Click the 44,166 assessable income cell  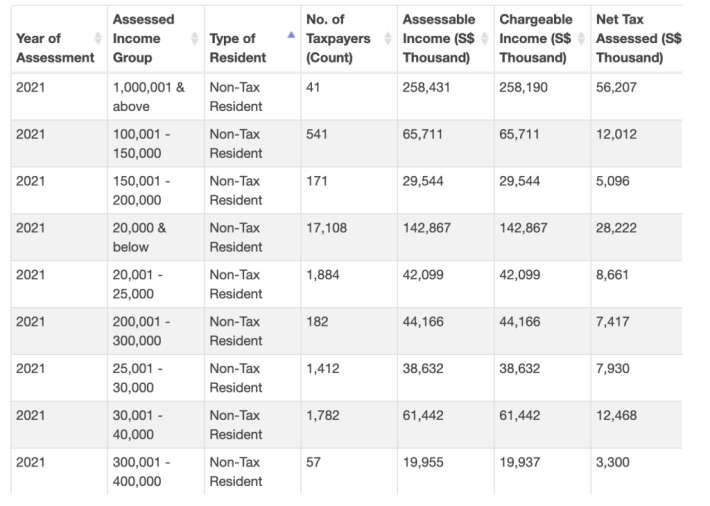tap(427, 322)
